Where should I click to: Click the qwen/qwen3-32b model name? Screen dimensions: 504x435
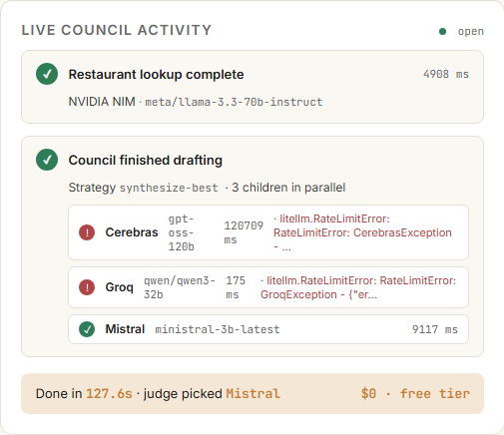click(x=180, y=287)
